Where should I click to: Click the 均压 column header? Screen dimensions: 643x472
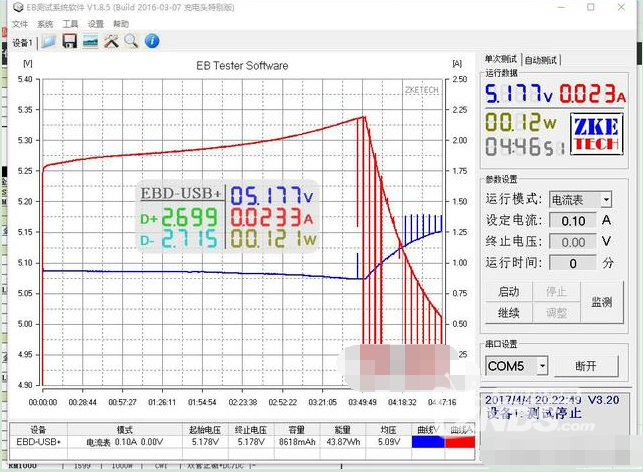click(x=388, y=429)
